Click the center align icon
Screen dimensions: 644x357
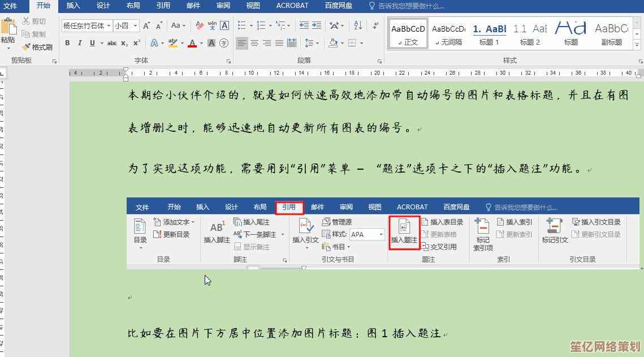tap(254, 43)
